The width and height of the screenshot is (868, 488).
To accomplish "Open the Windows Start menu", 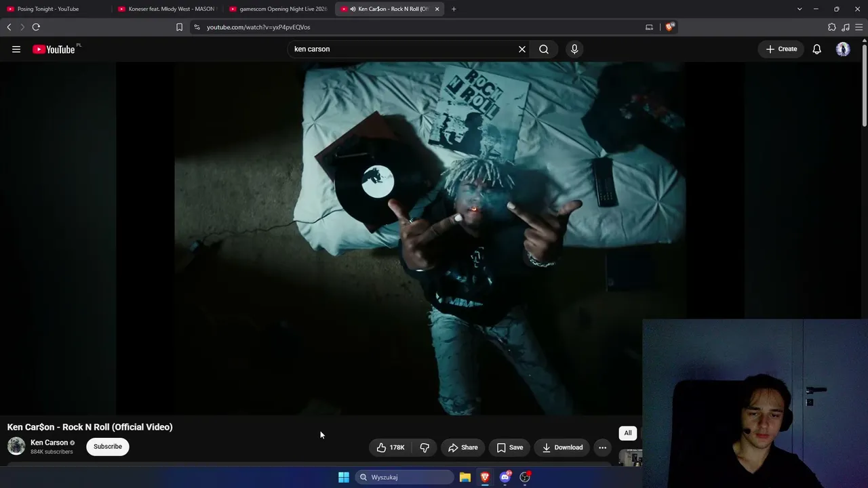I will [344, 477].
